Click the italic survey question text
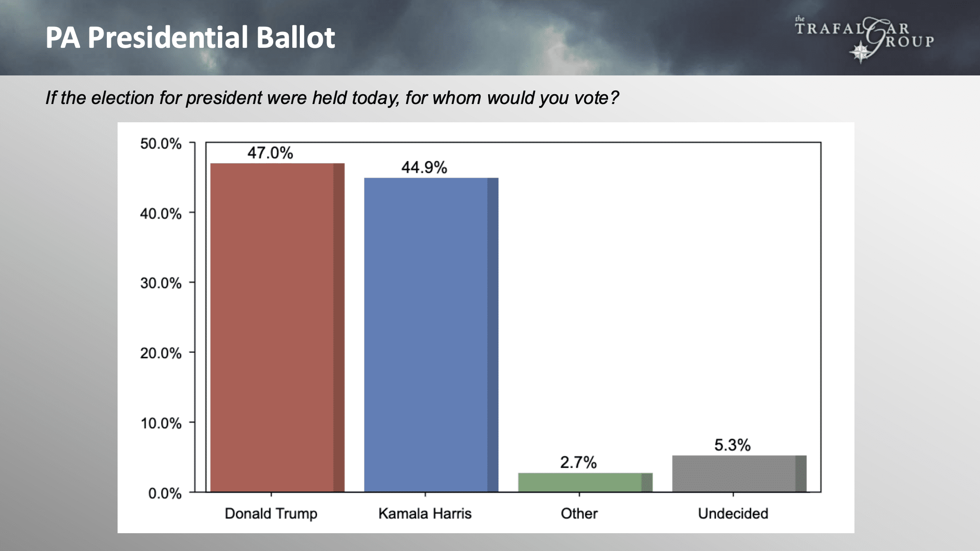 click(x=332, y=98)
